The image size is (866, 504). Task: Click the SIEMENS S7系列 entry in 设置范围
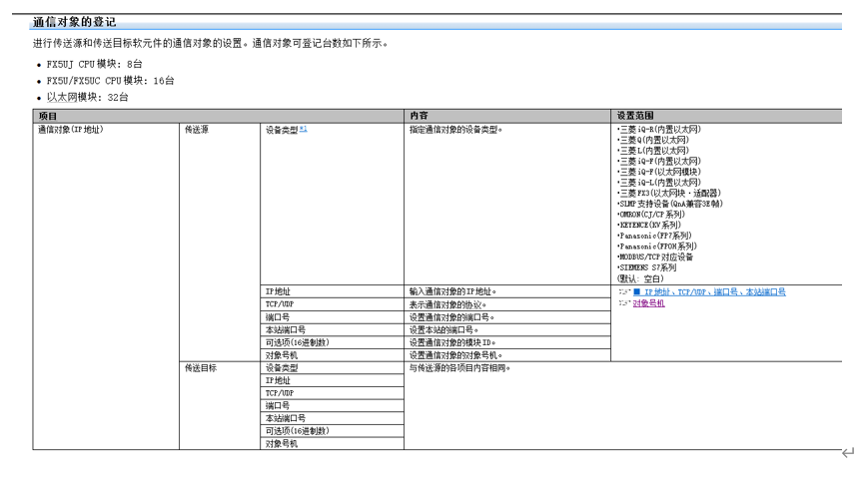[647, 267]
